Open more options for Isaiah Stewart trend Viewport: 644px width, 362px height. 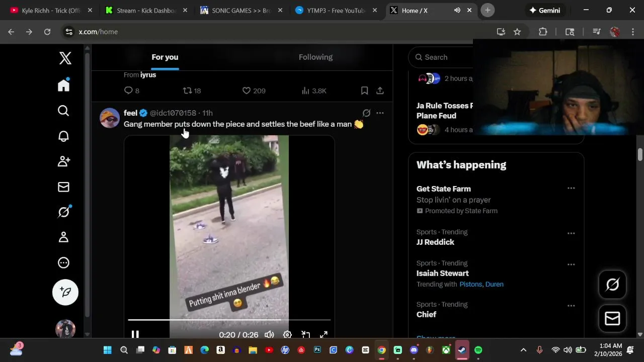coord(571,264)
